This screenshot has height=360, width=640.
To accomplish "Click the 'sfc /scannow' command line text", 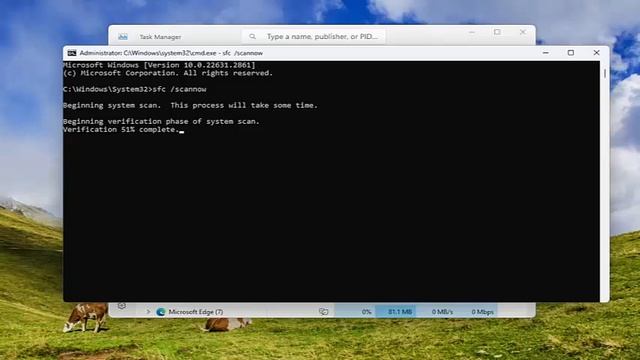I will [180, 89].
